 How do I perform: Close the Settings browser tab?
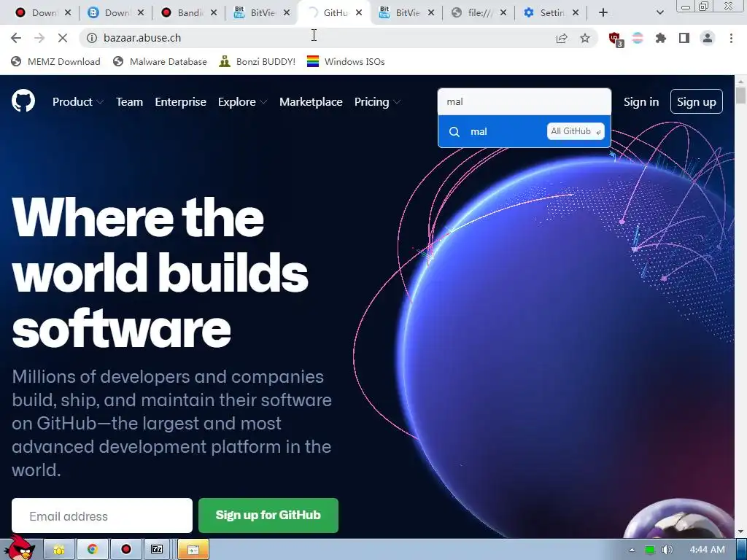[576, 13]
